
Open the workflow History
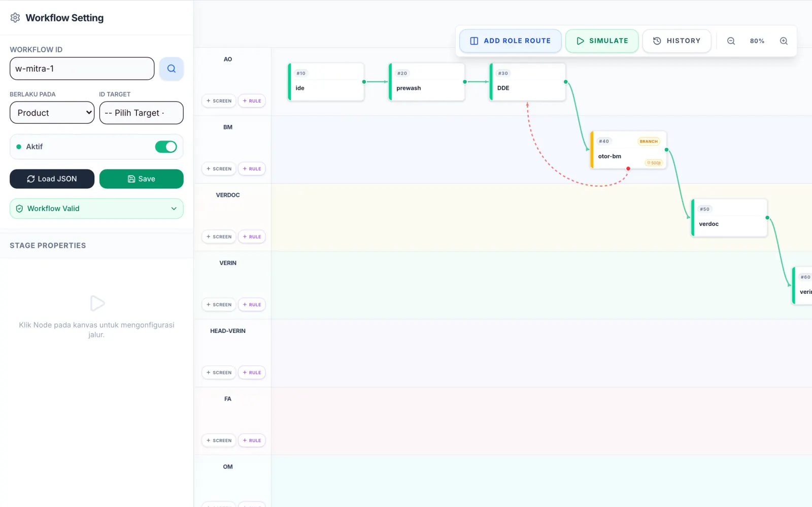[676, 41]
